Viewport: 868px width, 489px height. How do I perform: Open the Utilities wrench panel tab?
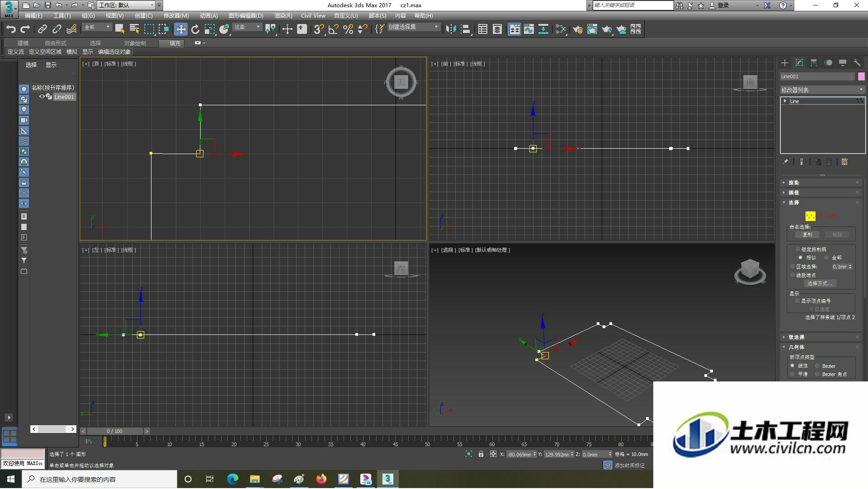[x=857, y=63]
